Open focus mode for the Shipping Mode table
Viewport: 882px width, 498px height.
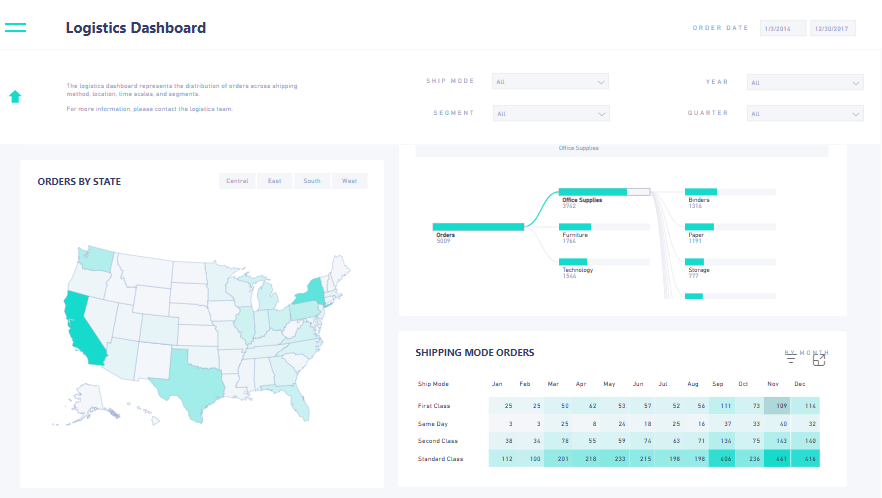click(x=819, y=359)
